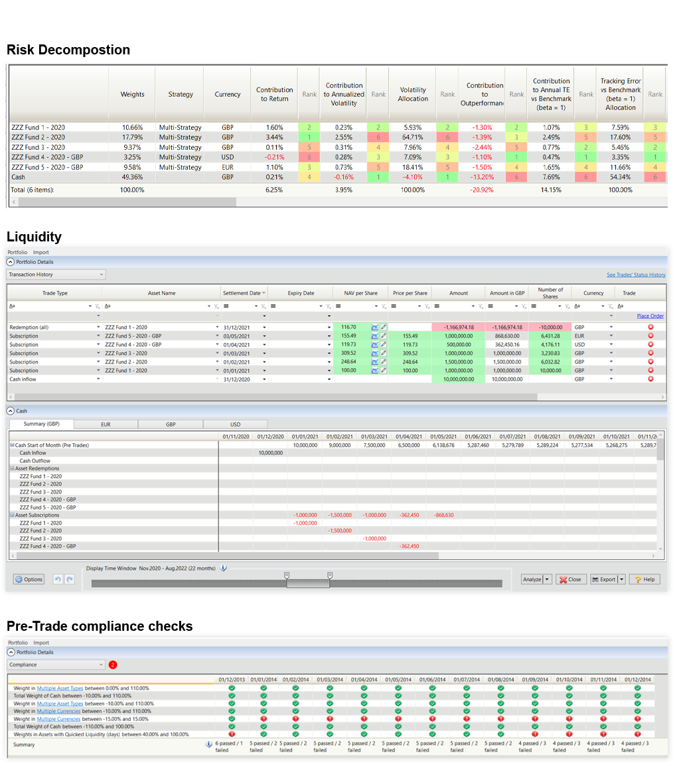Collapse the Asset Subscriptions tree node

pos(11,515)
